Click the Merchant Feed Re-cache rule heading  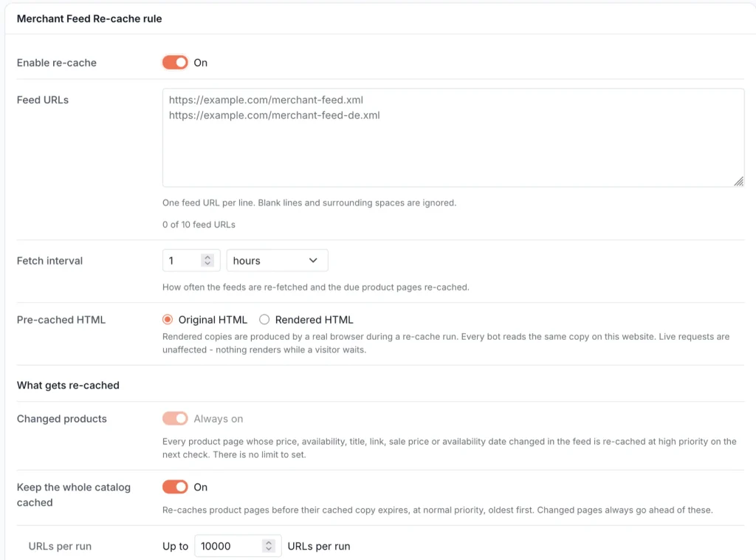tap(89, 18)
